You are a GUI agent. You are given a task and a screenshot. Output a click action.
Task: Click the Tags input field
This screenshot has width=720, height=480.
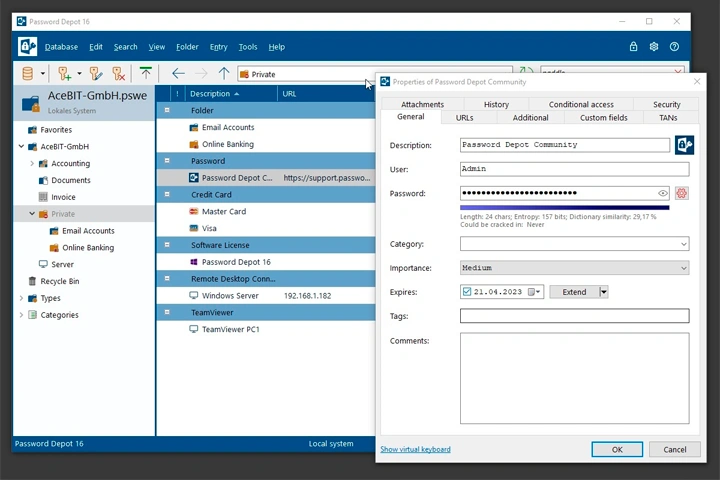(x=574, y=316)
